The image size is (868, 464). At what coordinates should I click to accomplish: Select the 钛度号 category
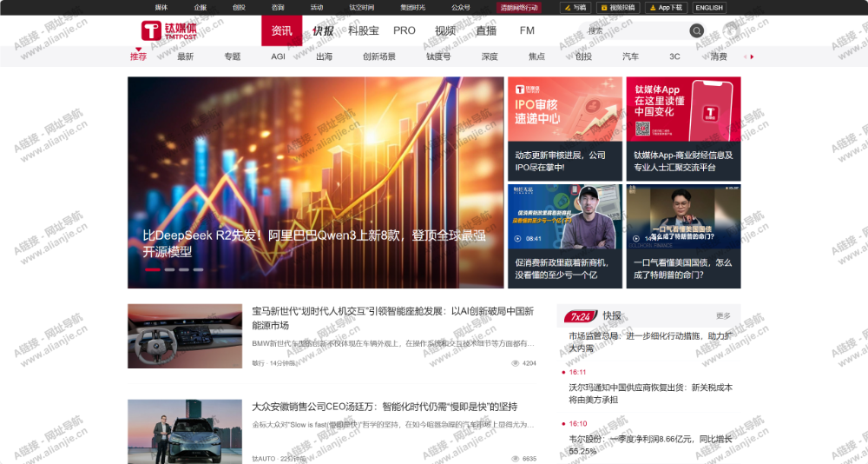click(438, 56)
